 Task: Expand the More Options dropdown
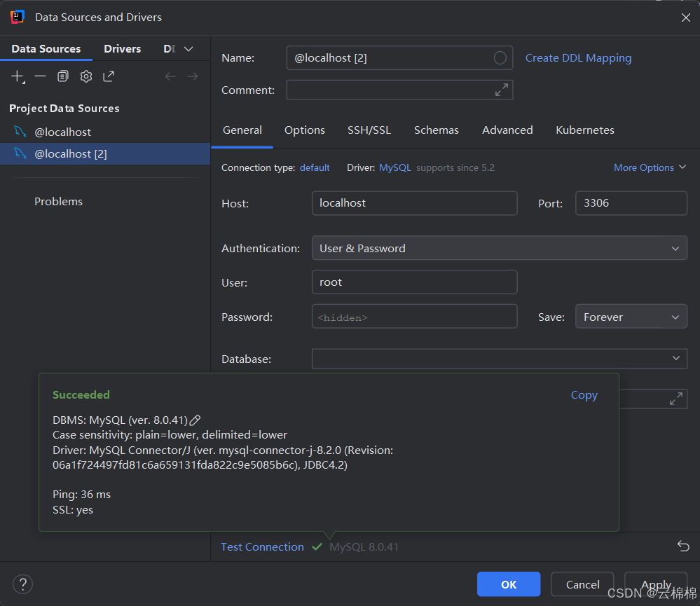650,167
